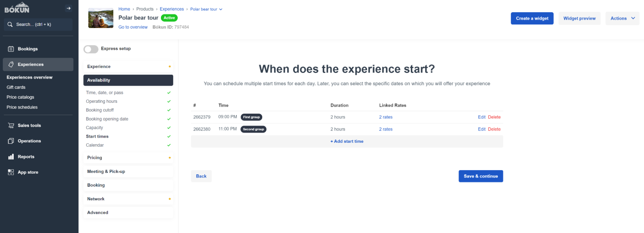Click Go to overview link
644x233 pixels.
(x=133, y=27)
